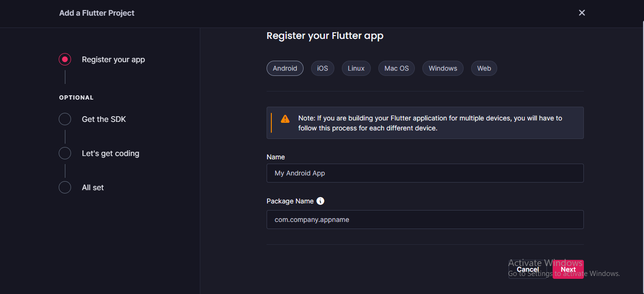Open the All set step label
Image resolution: width=644 pixels, height=294 pixels.
point(93,187)
